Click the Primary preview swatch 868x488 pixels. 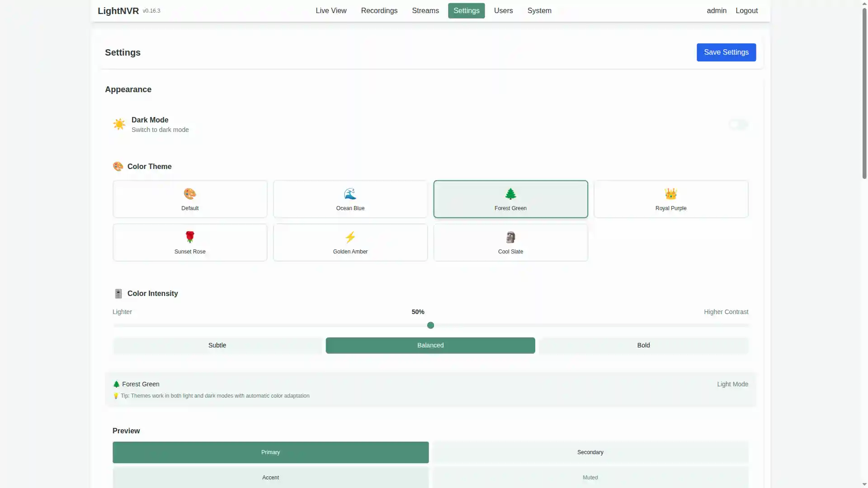(x=270, y=452)
